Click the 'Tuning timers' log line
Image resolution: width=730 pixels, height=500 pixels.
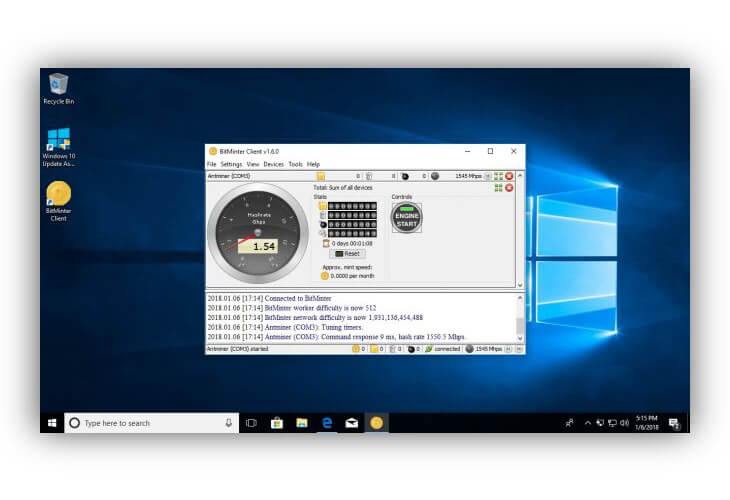point(285,327)
